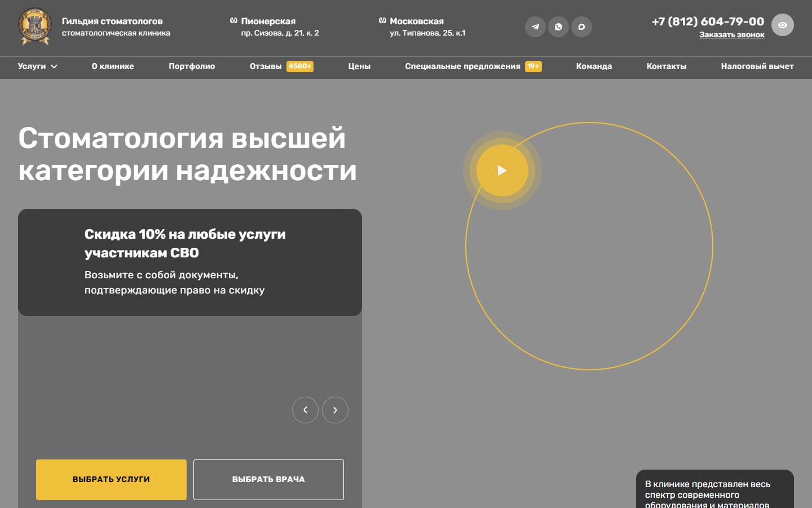
Task: Go to previous promo slide
Action: click(305, 410)
